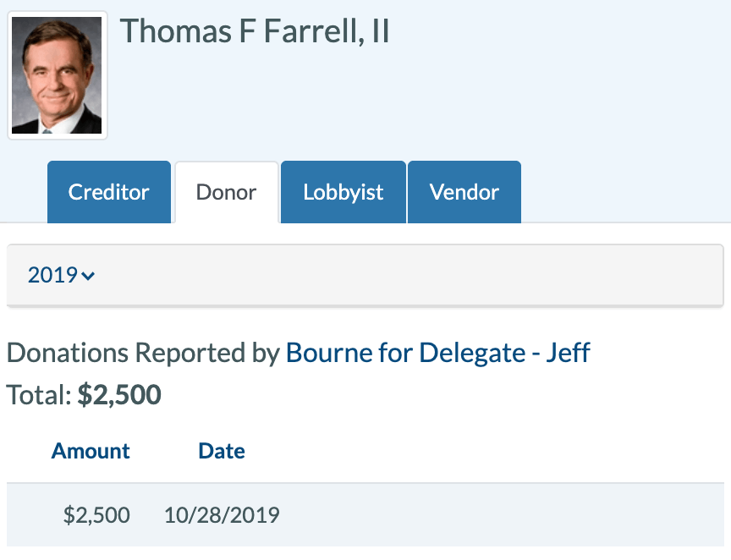Screen dimensions: 731x560
Task: Click the Donations Reported by heading text
Action: click(x=143, y=353)
